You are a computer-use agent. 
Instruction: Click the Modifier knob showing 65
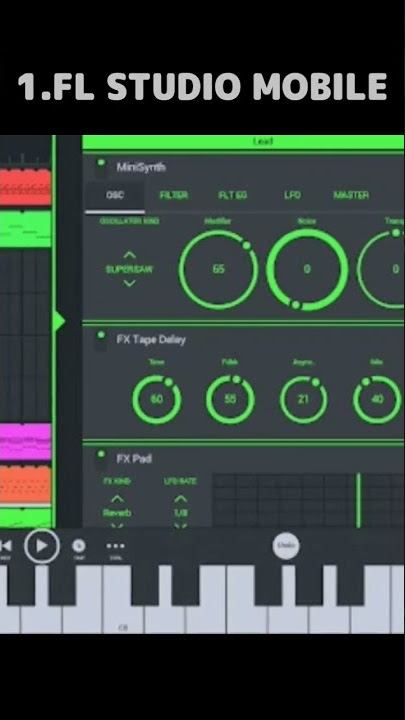[x=219, y=270]
